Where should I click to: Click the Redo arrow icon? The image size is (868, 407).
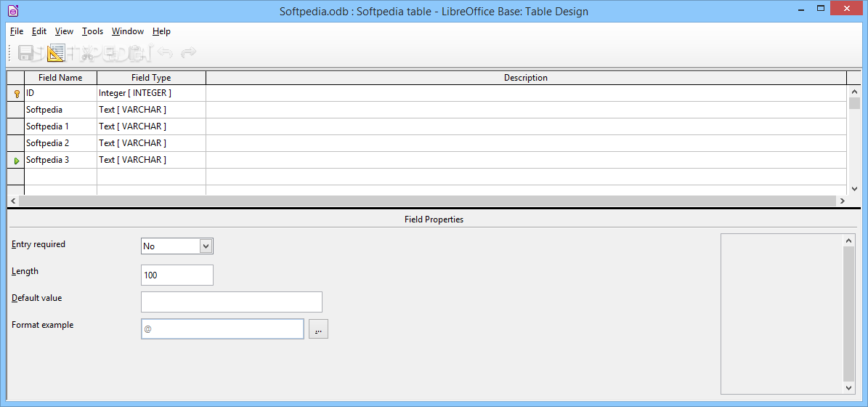189,52
